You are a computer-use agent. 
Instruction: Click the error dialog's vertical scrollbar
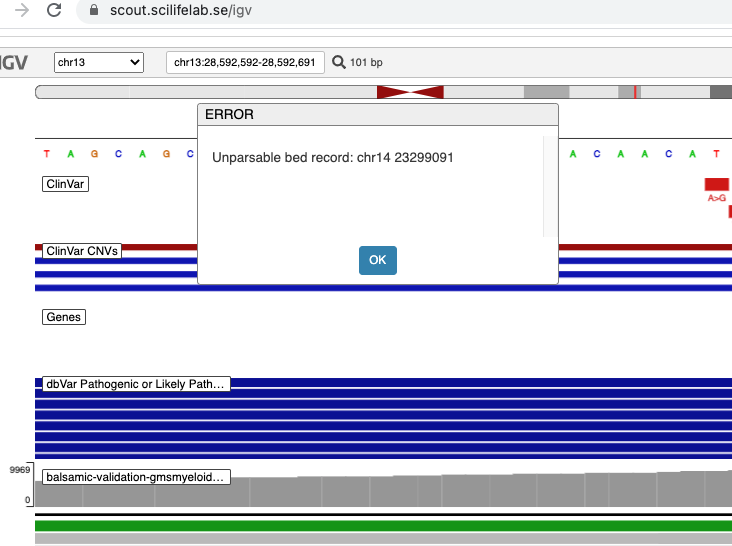click(550, 187)
